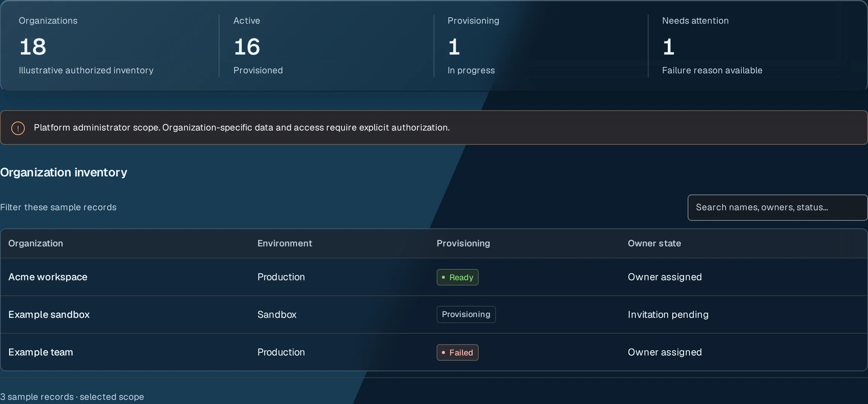Click 'Failure reason available' text
Screen dimensions: 868x404
pos(712,70)
